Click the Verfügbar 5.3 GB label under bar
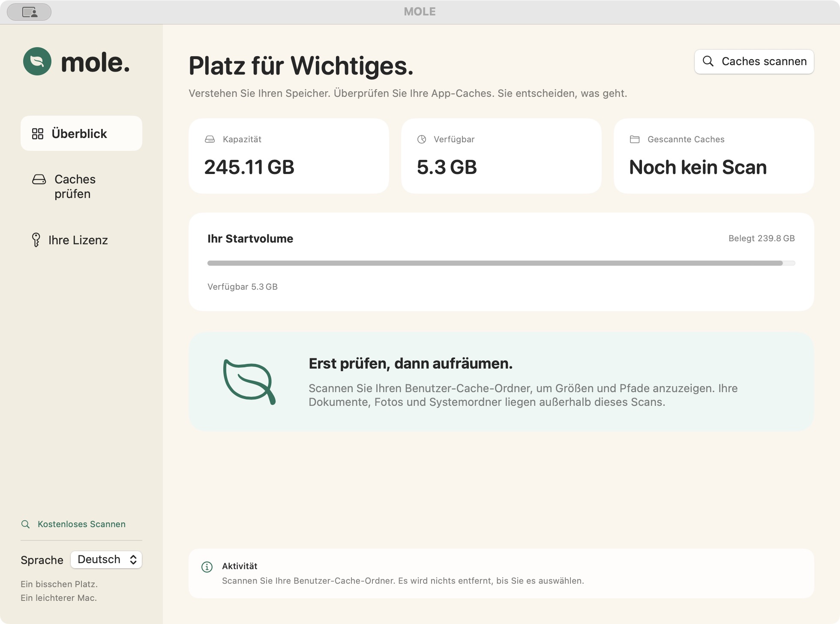The height and width of the screenshot is (624, 840). pos(243,287)
